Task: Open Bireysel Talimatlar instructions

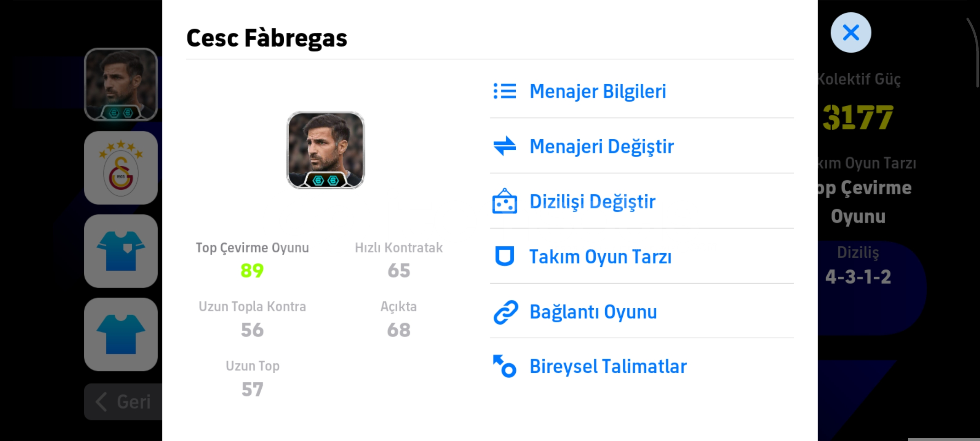Action: click(x=608, y=366)
